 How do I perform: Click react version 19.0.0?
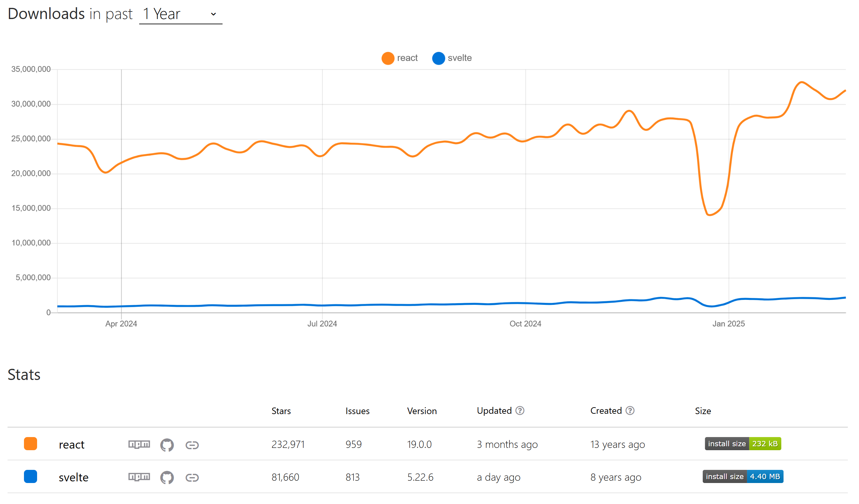tap(419, 445)
